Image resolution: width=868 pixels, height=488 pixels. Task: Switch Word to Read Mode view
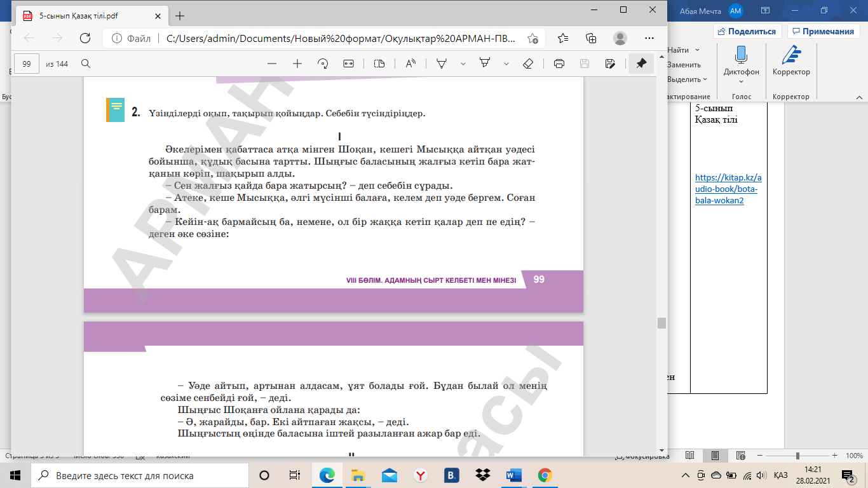click(690, 456)
